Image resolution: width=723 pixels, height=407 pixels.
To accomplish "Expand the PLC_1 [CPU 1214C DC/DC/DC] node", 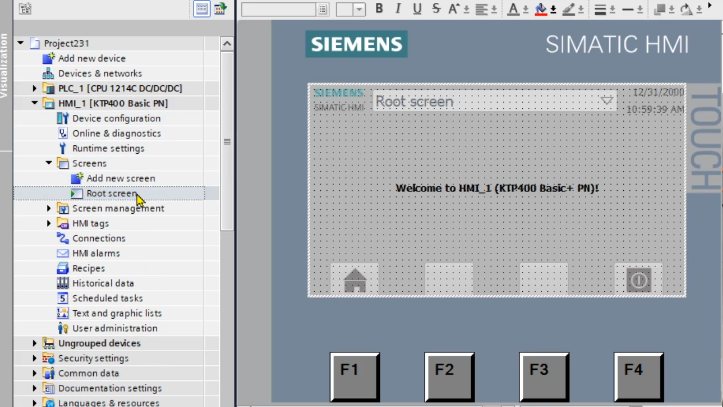I will point(35,88).
